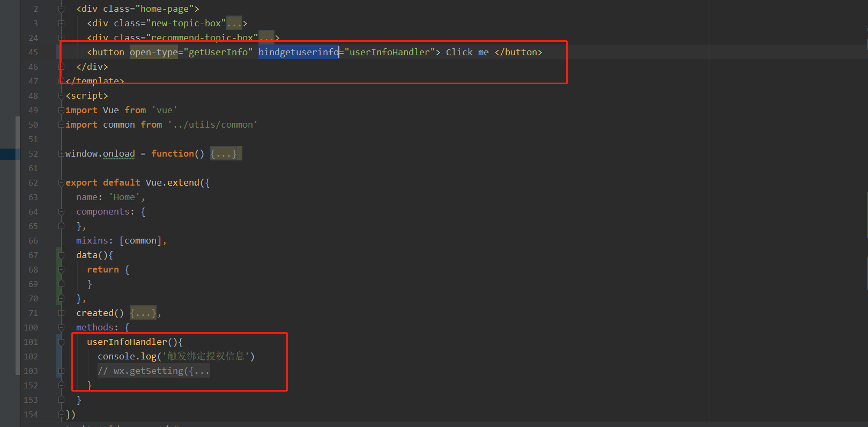Viewport: 868px width, 427px height.
Task: Click the closing </button> tag
Action: pos(518,52)
